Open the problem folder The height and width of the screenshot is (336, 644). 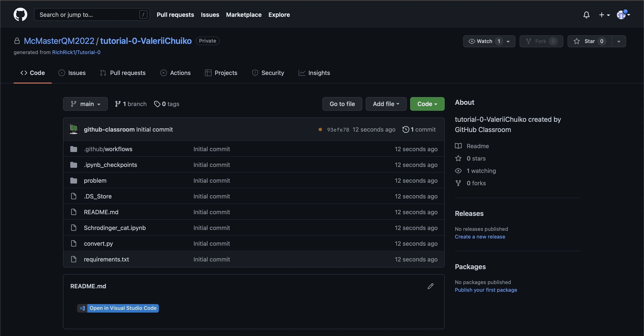(95, 181)
